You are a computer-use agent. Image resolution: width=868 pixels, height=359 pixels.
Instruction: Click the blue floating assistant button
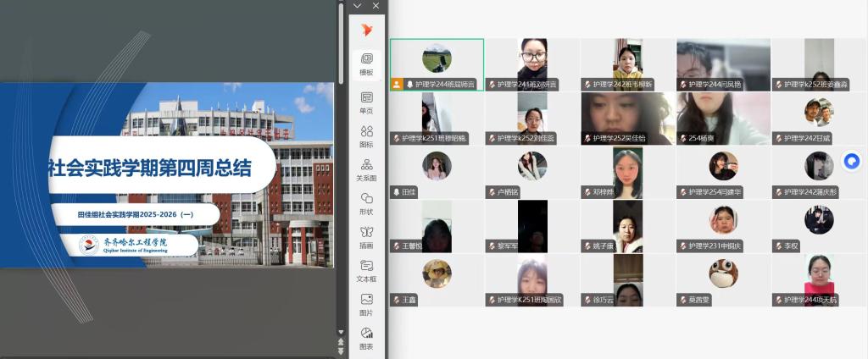852,160
